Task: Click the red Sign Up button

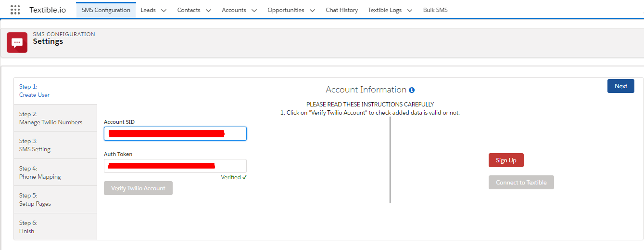Action: click(506, 160)
